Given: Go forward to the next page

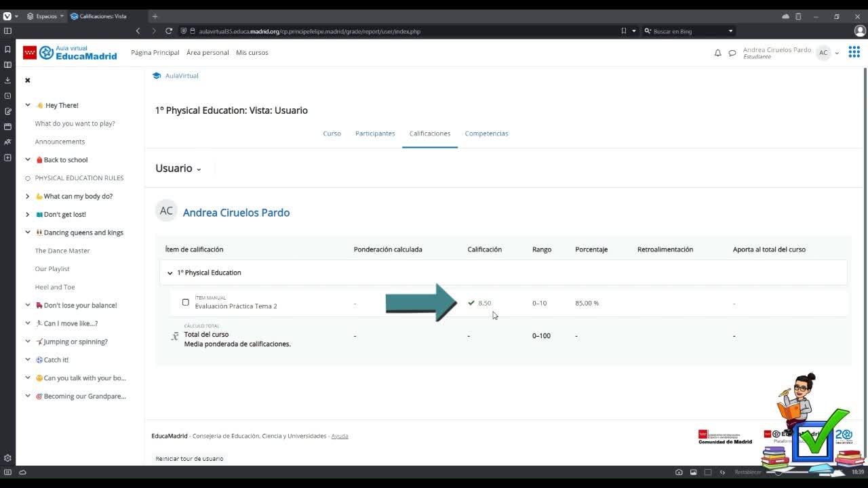Looking at the screenshot, I should 154,31.
